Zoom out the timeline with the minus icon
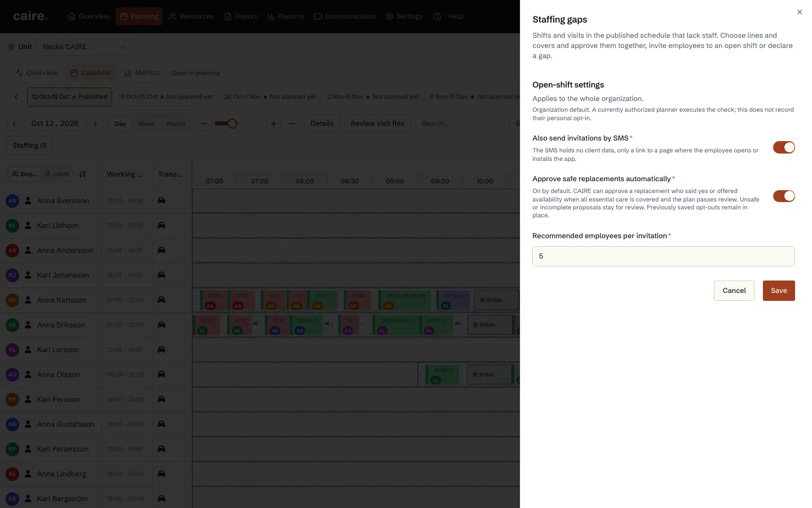 pos(204,124)
